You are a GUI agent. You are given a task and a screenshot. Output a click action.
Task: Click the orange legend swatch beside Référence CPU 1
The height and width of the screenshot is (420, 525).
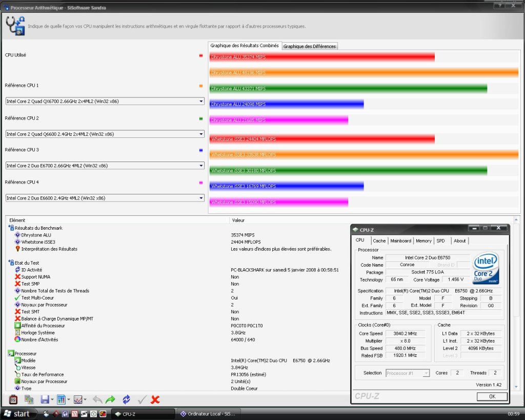pyautogui.click(x=201, y=86)
